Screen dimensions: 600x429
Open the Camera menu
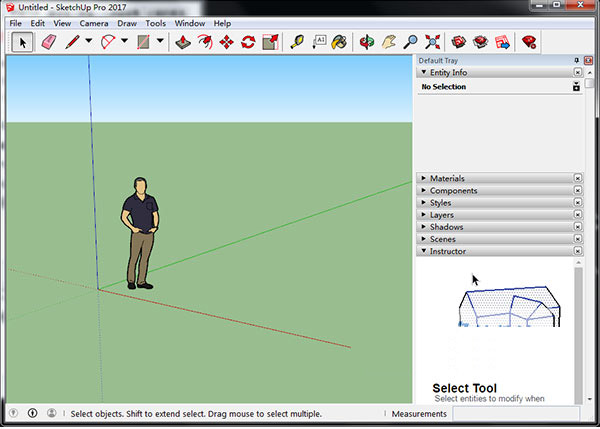pyautogui.click(x=93, y=23)
